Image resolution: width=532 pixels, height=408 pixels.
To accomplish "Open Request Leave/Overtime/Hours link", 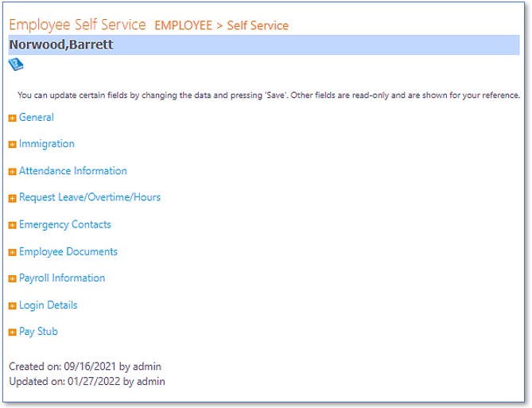I will click(x=90, y=197).
